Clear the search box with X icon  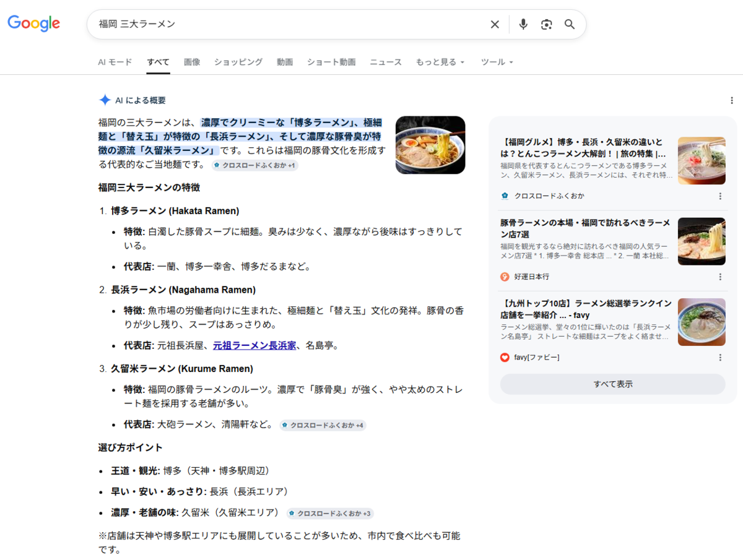tap(495, 24)
